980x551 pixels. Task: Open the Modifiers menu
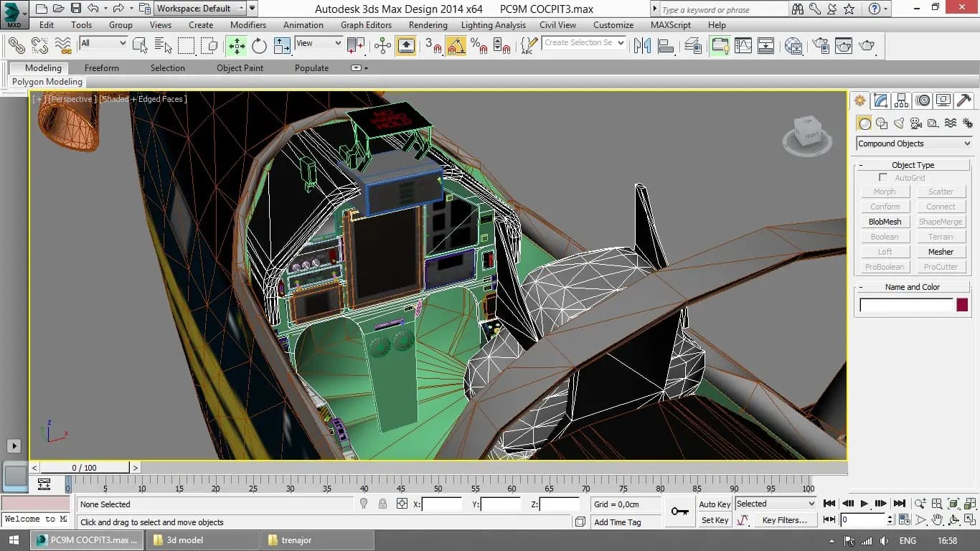[248, 25]
